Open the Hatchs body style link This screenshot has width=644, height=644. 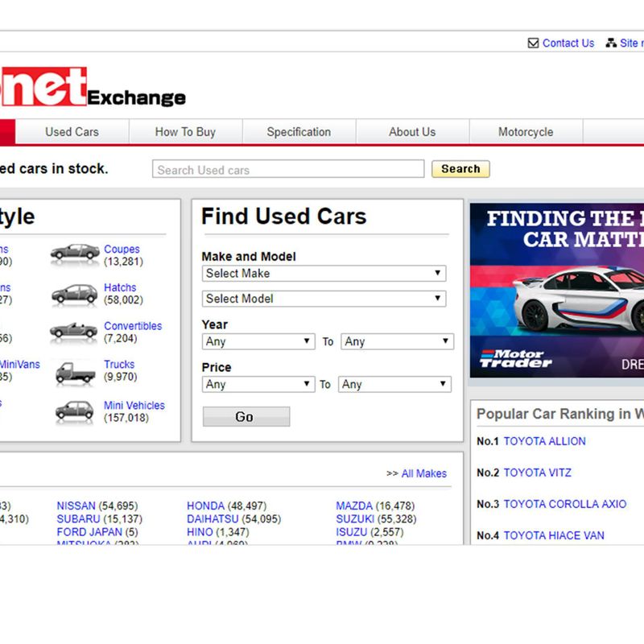coord(120,287)
